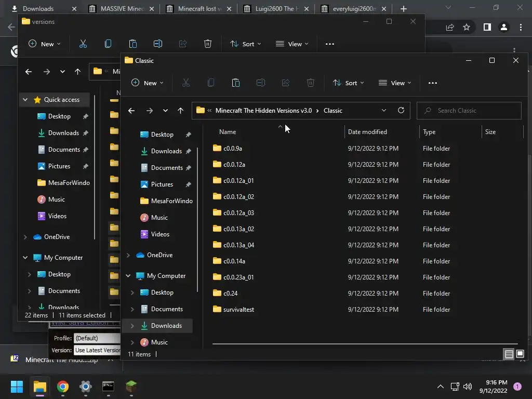Viewport: 532px width, 399px height.
Task: Select the c0.0.23a_01 folder
Action: click(x=238, y=277)
